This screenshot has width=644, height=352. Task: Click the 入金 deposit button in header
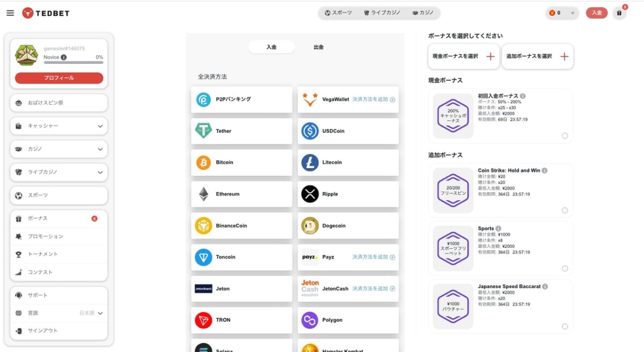click(596, 13)
